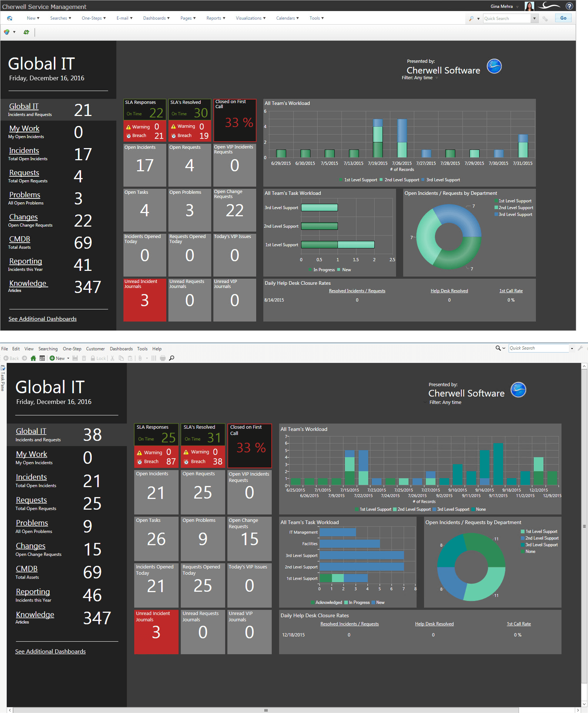This screenshot has width=588, height=713.
Task: Open the File menu in desktop client
Action: point(5,349)
